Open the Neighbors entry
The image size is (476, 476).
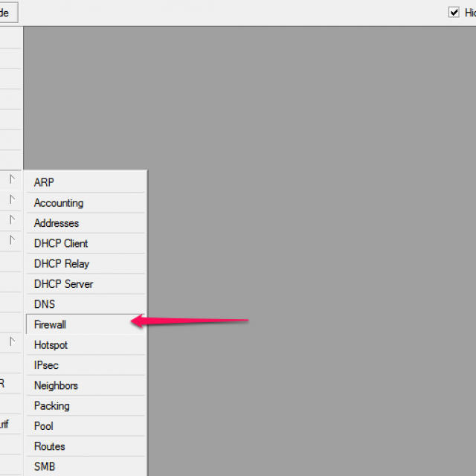tap(56, 385)
